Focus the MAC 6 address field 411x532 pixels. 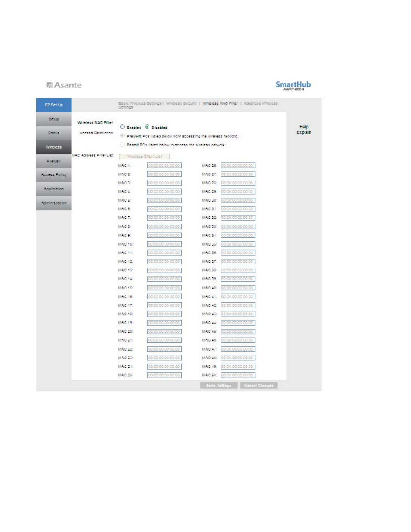tap(165, 209)
